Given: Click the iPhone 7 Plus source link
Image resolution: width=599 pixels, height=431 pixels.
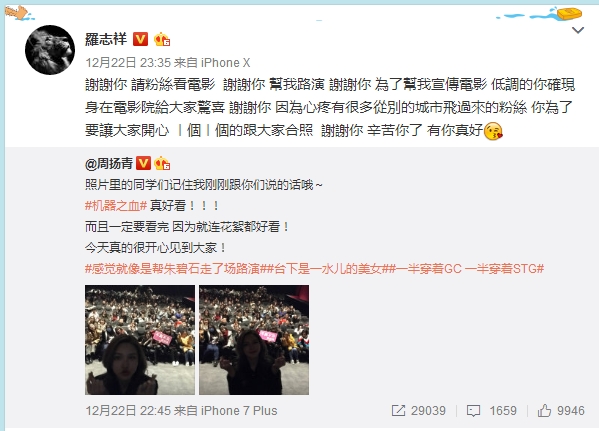Looking at the screenshot, I should coord(239,411).
